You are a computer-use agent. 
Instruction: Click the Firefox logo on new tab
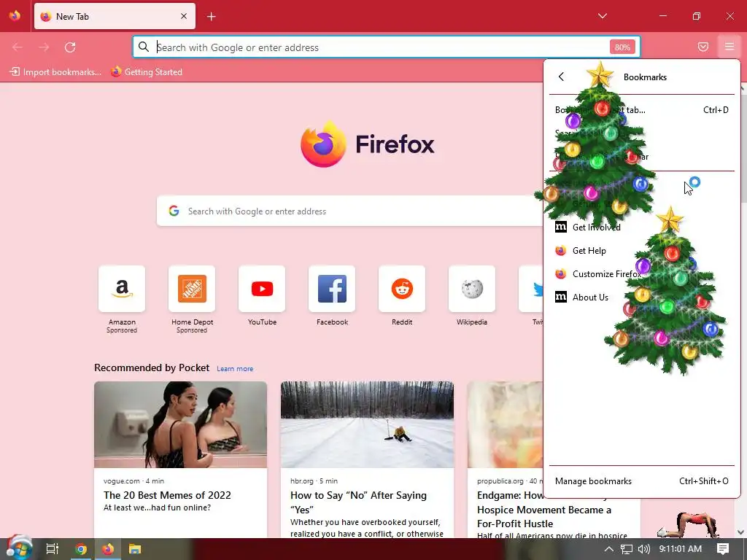tap(368, 144)
